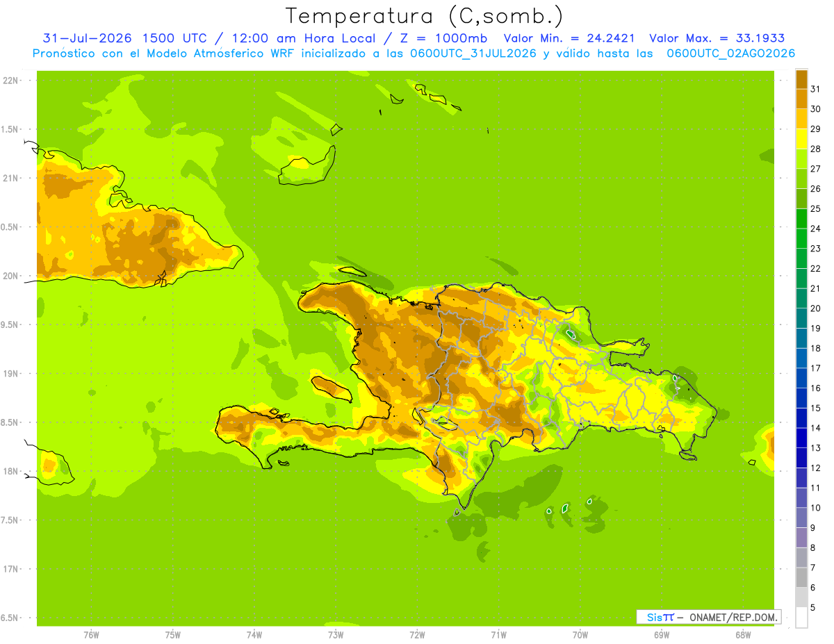Click legend value '31' on the color scale

pyautogui.click(x=815, y=89)
